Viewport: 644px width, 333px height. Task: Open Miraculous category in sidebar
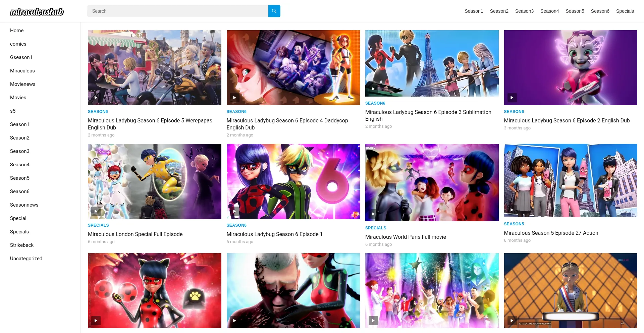pos(22,71)
